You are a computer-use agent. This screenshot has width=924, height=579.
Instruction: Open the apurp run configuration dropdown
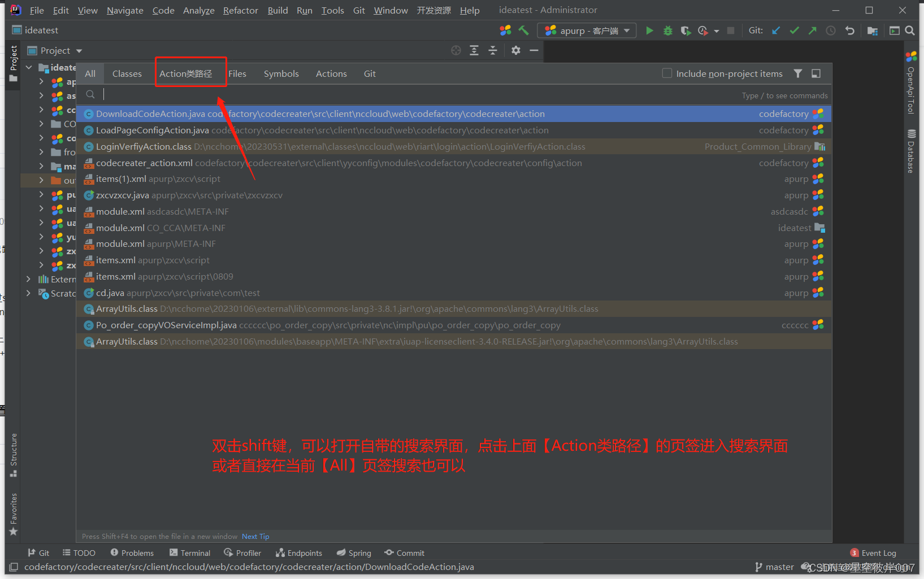[x=587, y=31]
